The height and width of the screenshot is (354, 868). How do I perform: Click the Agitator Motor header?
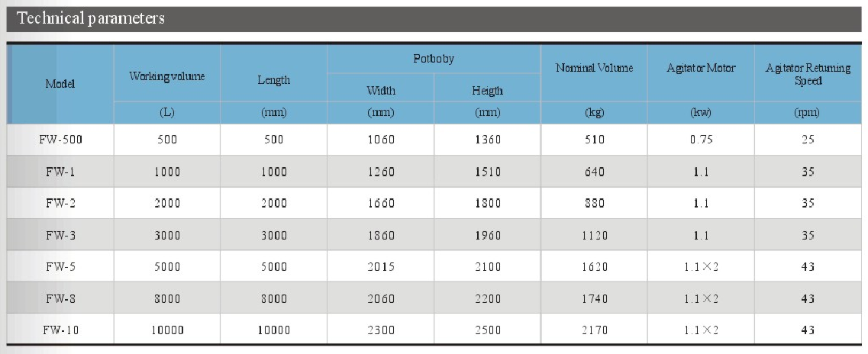coord(701,68)
